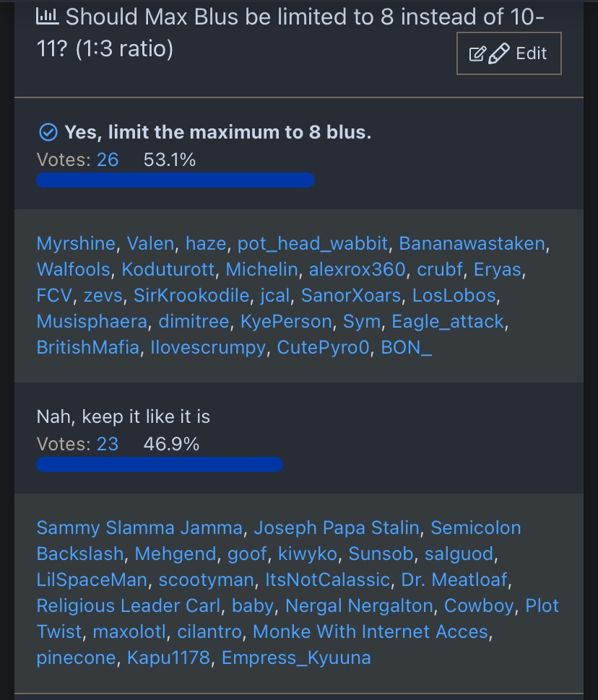The image size is (598, 700).
Task: Click the poll bar-chart icon beside the title
Action: (48, 17)
